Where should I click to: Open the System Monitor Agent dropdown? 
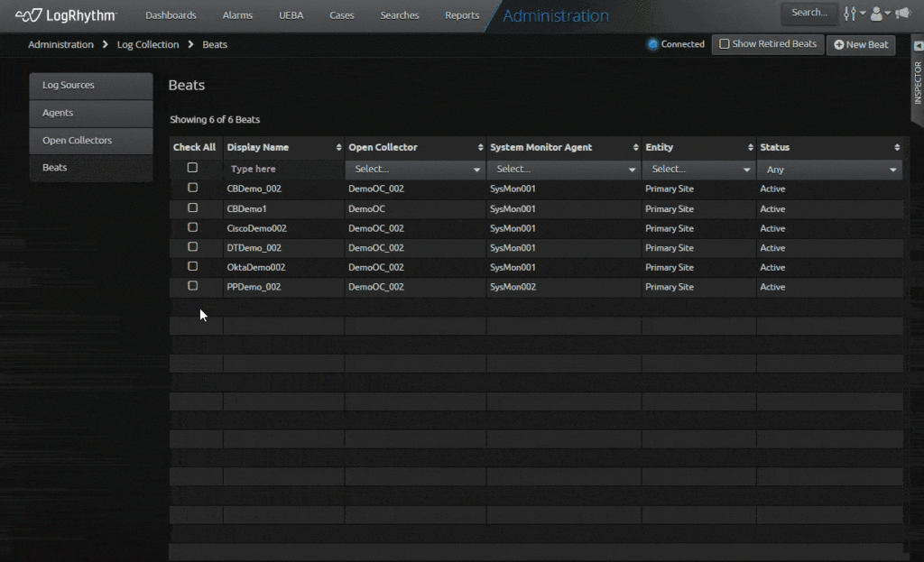tap(563, 168)
